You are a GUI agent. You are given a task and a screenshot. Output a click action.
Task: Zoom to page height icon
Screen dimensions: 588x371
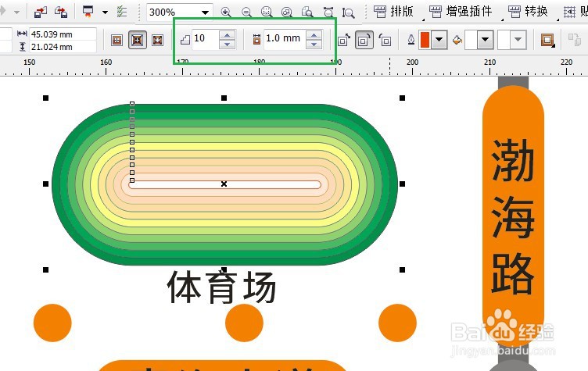[x=348, y=12]
